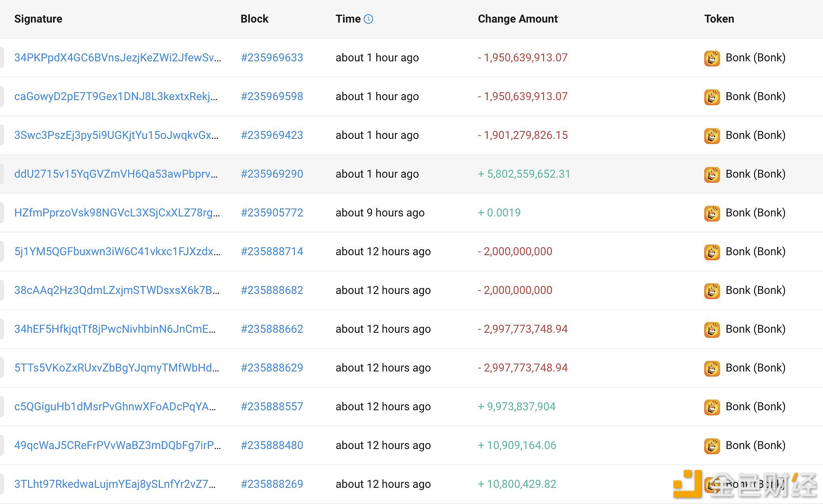Open block #235969598

(x=272, y=97)
